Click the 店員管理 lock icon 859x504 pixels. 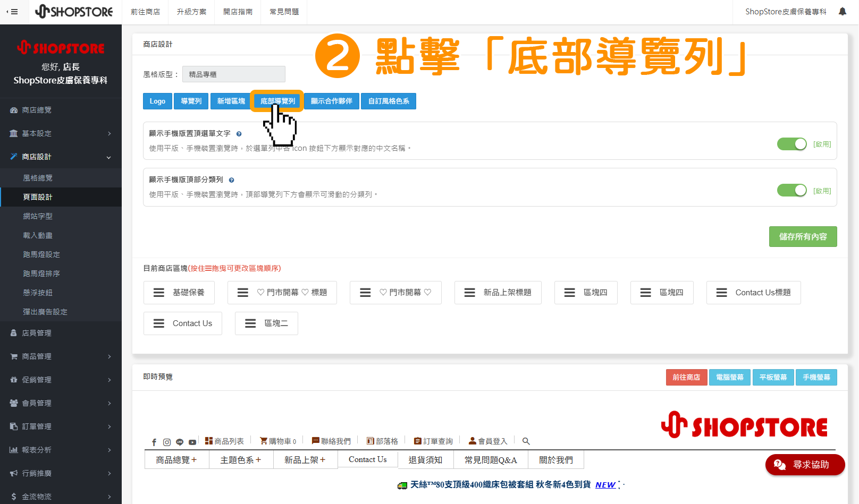[14, 333]
